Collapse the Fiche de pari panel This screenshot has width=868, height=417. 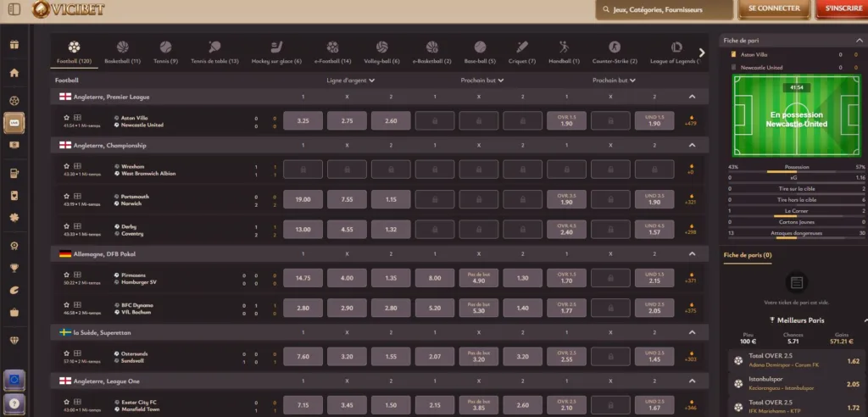click(x=860, y=41)
